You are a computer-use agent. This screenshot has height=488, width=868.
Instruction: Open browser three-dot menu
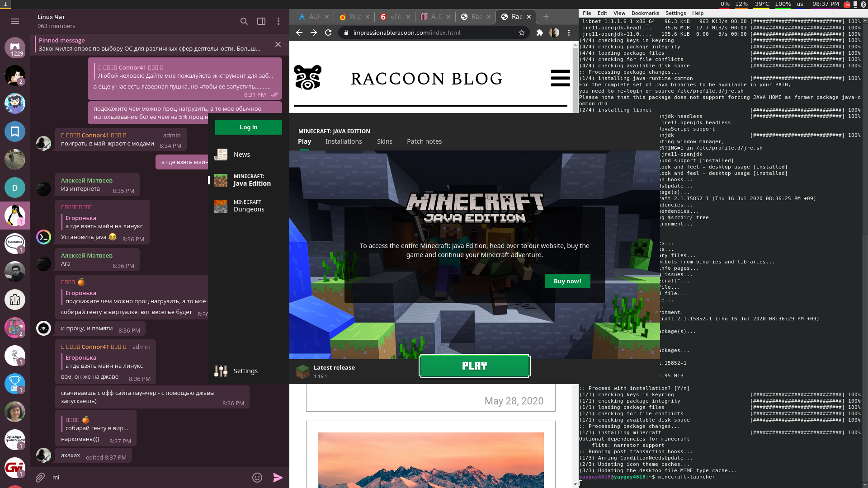[x=569, y=33]
